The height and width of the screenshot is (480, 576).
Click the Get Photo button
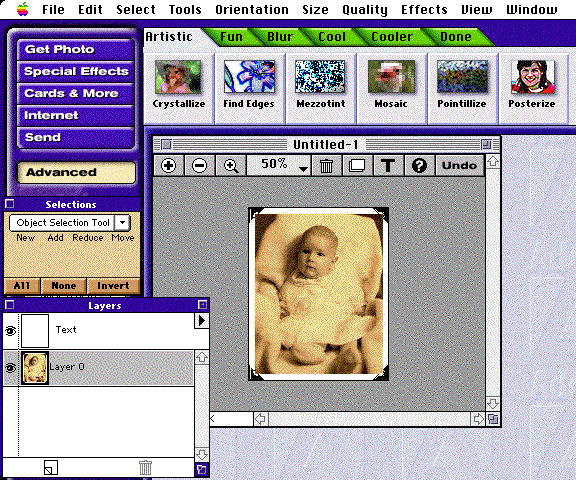tap(75, 50)
